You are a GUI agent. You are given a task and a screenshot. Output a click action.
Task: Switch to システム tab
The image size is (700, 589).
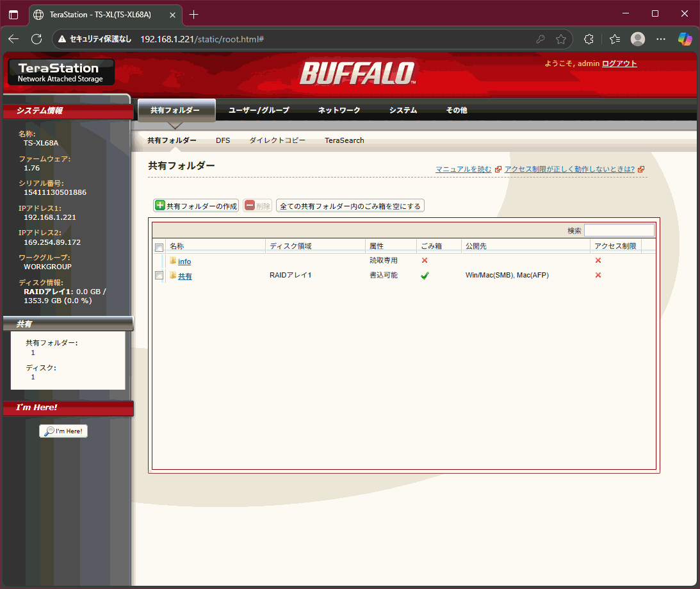point(403,110)
